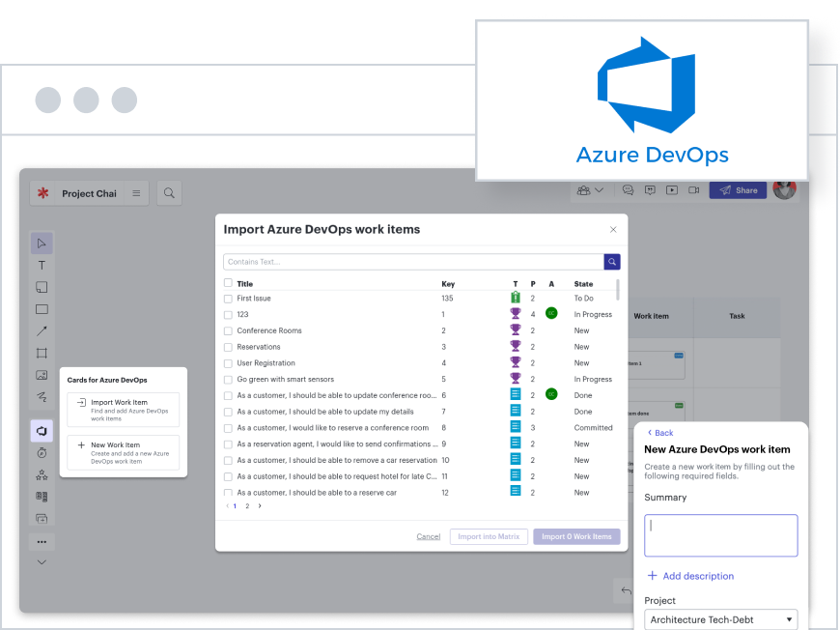
Task: Open the hamburger menu beside Project Chai
Action: (136, 193)
